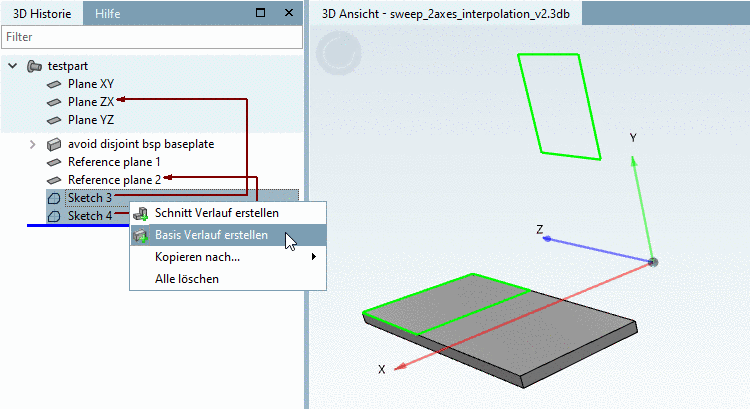Select the 3D Ansicht sweep_2axes_interpolation tab
Image resolution: width=750 pixels, height=409 pixels.
coord(445,13)
